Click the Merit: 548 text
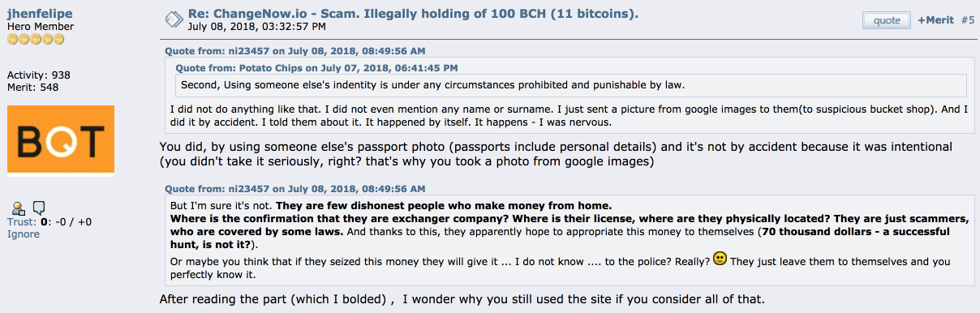This screenshot has height=313, width=980. (32, 87)
